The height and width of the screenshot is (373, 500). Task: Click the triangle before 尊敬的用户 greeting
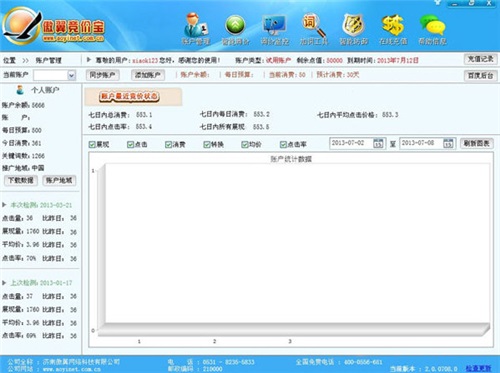(x=89, y=60)
